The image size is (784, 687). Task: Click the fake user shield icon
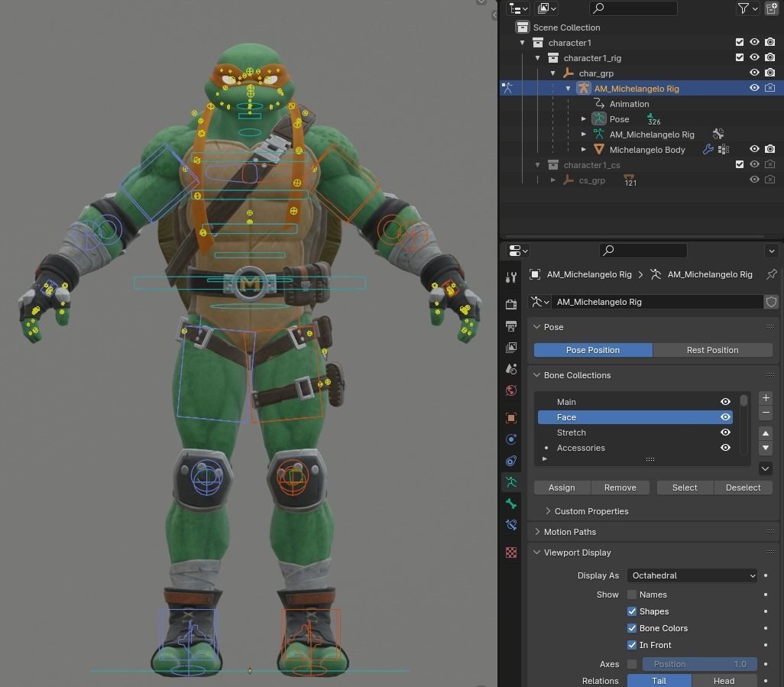[x=771, y=302]
